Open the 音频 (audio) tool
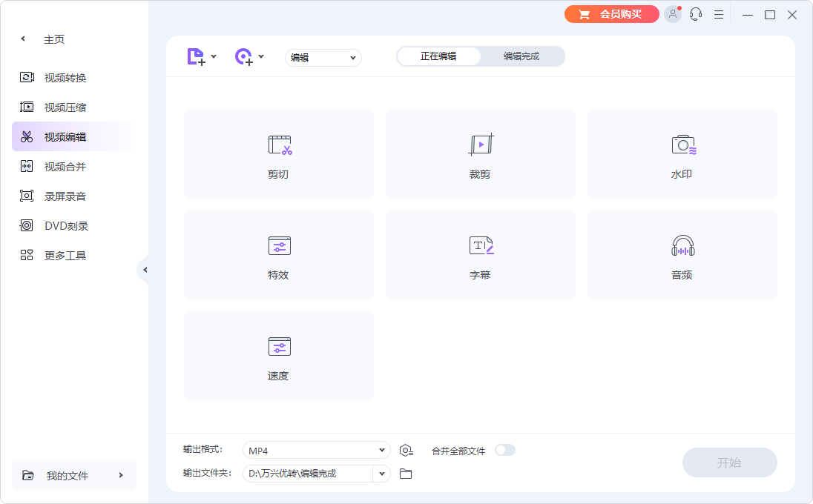This screenshot has height=504, width=813. [682, 254]
